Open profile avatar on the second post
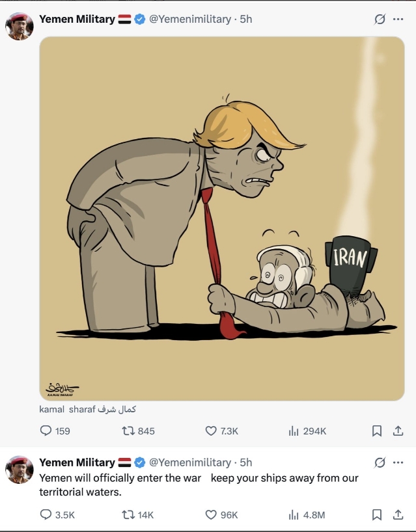Image resolution: width=416 pixels, height=532 pixels. coord(20,470)
